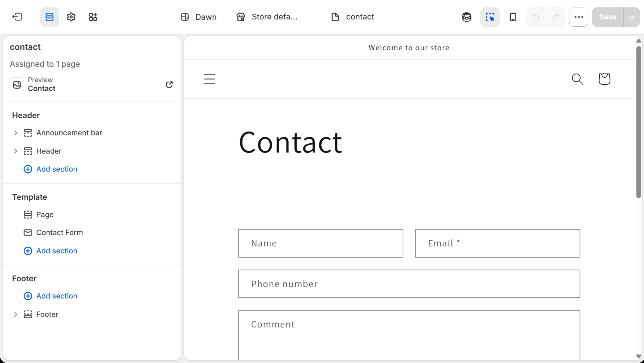
Task: Click the Footer section layout icon
Action: (x=28, y=314)
